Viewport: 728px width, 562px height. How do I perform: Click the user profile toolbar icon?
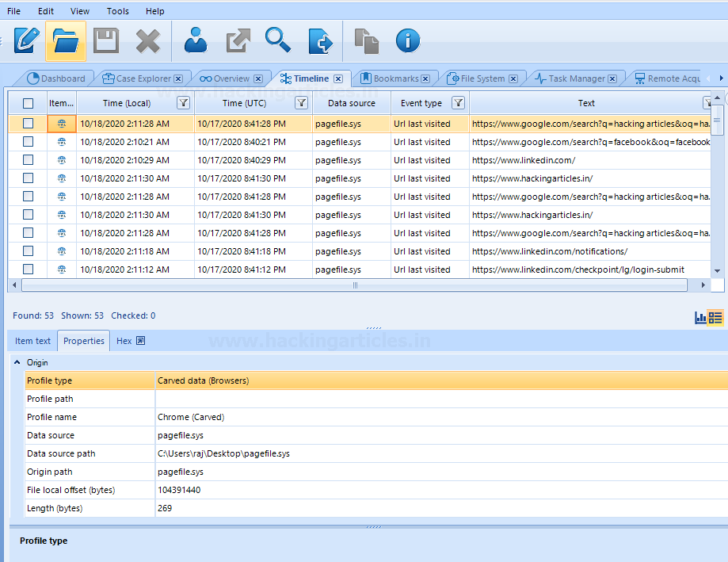tap(196, 41)
